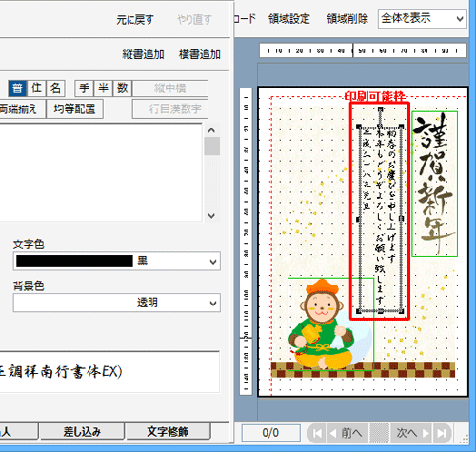The image size is (476, 452).
Task: Click 縦書追加 to add vertical text
Action: click(x=143, y=54)
